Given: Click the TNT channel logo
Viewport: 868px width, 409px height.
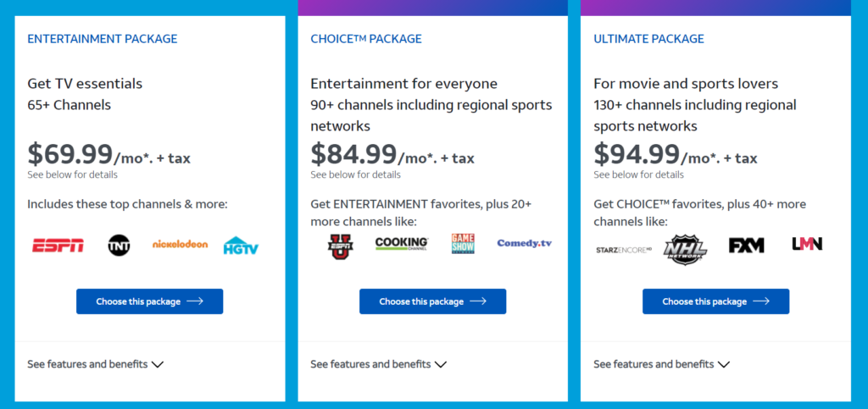Looking at the screenshot, I should pyautogui.click(x=119, y=245).
